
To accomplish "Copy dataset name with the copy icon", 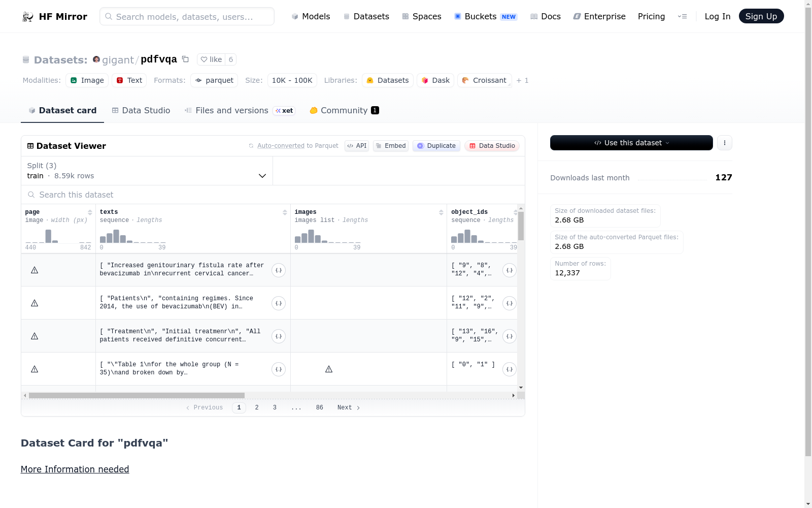I will (x=186, y=59).
